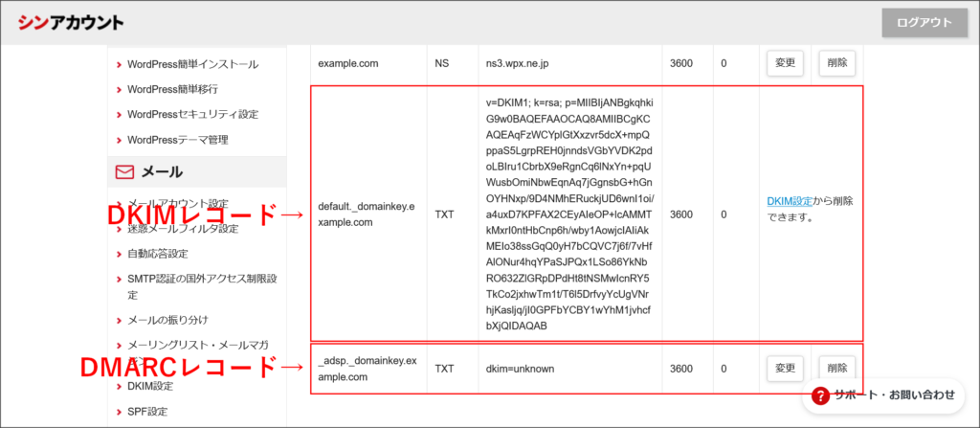Click the ログアウト logout button
The width and height of the screenshot is (980, 428).
click(924, 23)
